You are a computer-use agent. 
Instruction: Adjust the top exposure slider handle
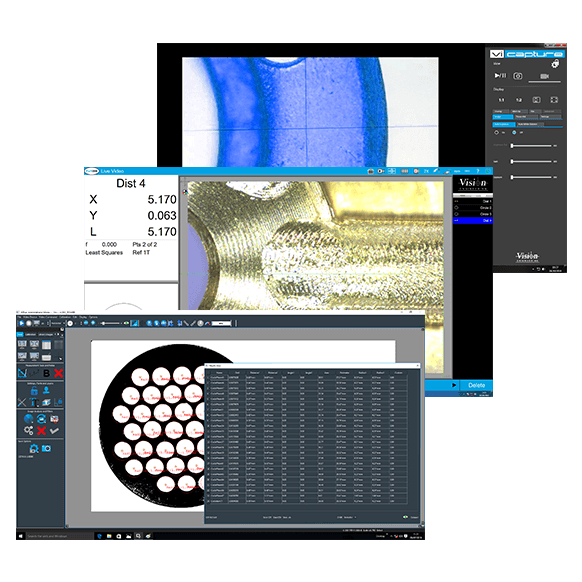coord(512,146)
